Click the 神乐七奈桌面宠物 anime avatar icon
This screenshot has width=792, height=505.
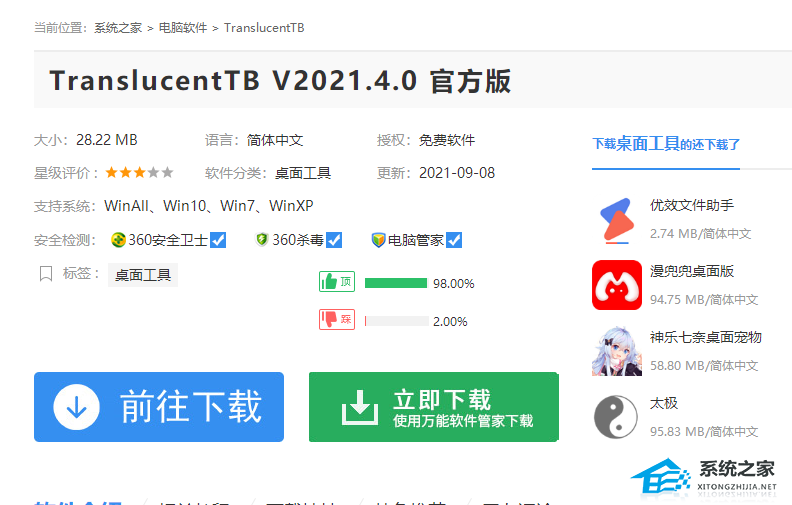tap(616, 351)
